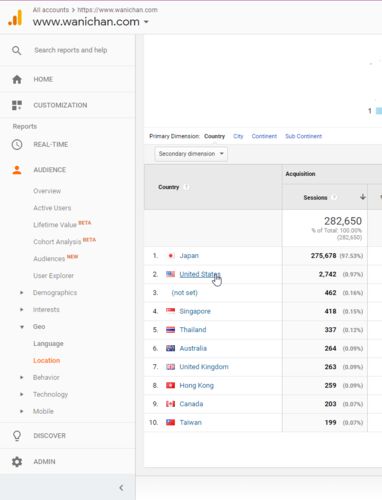Viewport: 382px width, 500px height.
Task: Click the Home house icon
Action: [17, 79]
